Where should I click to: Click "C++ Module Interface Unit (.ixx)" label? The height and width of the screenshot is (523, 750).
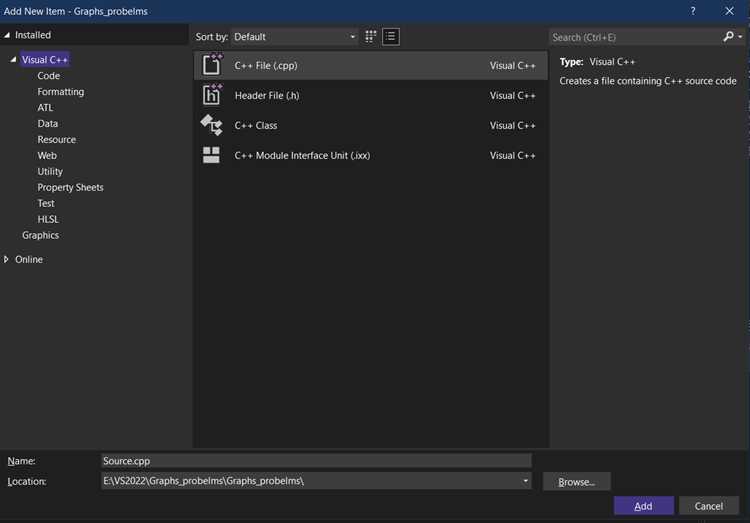click(x=302, y=156)
